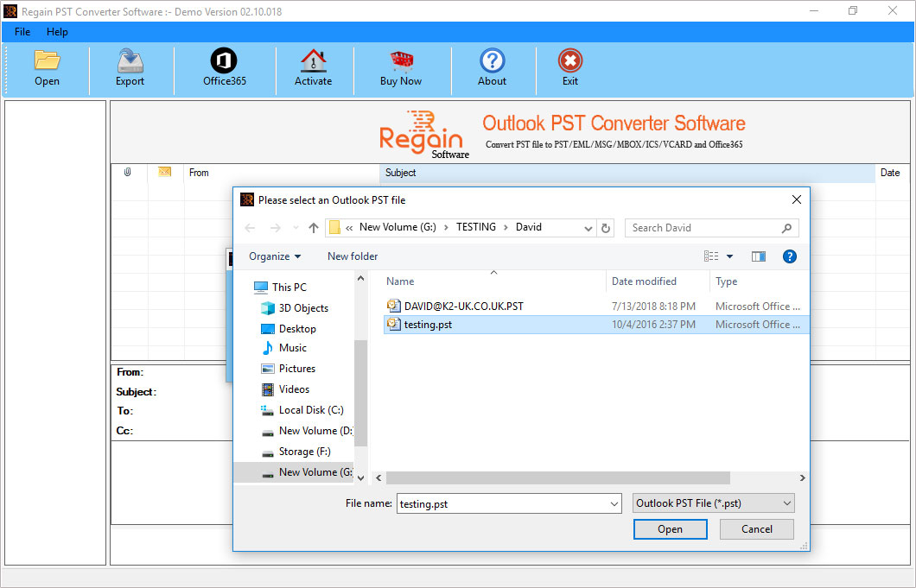This screenshot has height=588, width=916.
Task: Click the envelope column header icon
Action: pyautogui.click(x=165, y=172)
